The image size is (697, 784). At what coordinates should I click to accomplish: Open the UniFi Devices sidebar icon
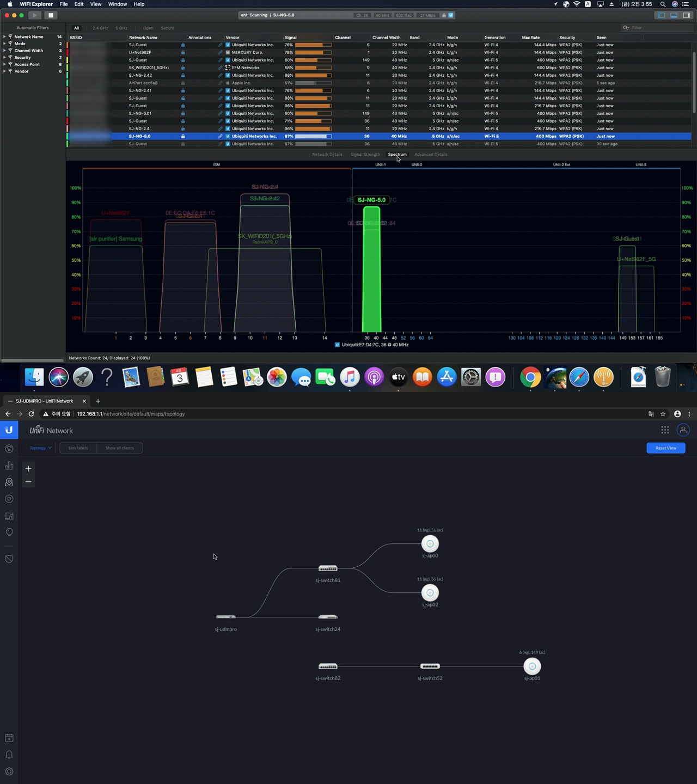[9, 499]
